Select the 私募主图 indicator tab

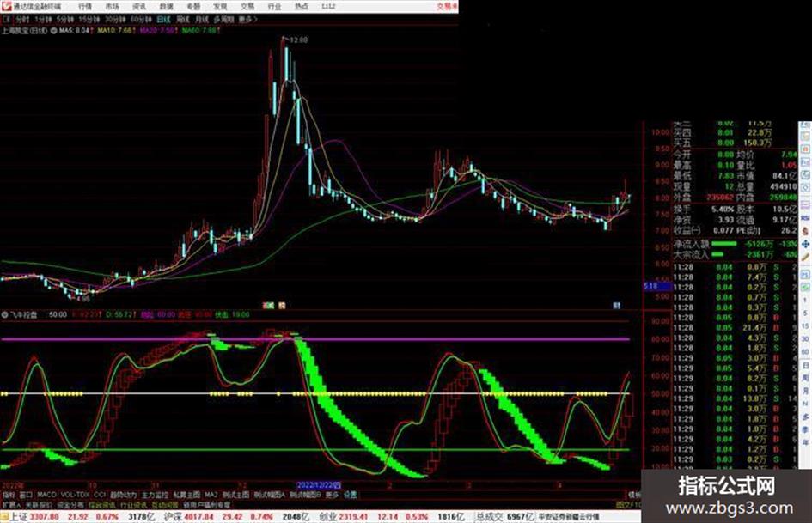click(187, 495)
